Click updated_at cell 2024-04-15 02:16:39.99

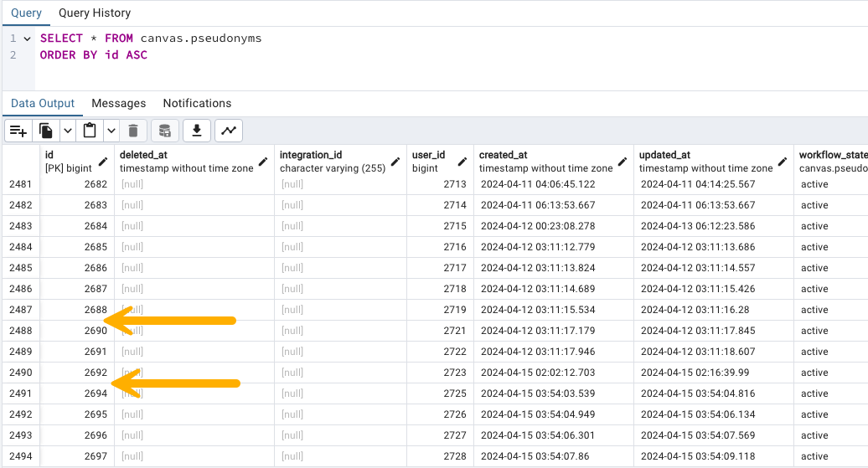pyautogui.click(x=714, y=373)
